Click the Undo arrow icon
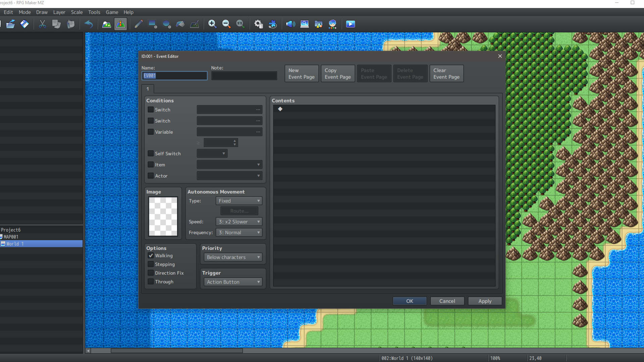Viewport: 644px width, 362px height. (89, 24)
